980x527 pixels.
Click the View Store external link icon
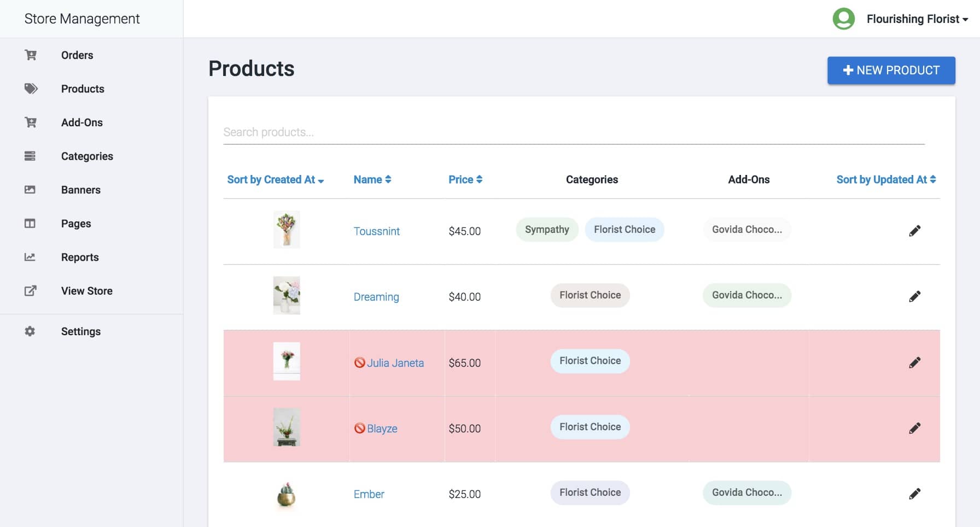tap(30, 291)
